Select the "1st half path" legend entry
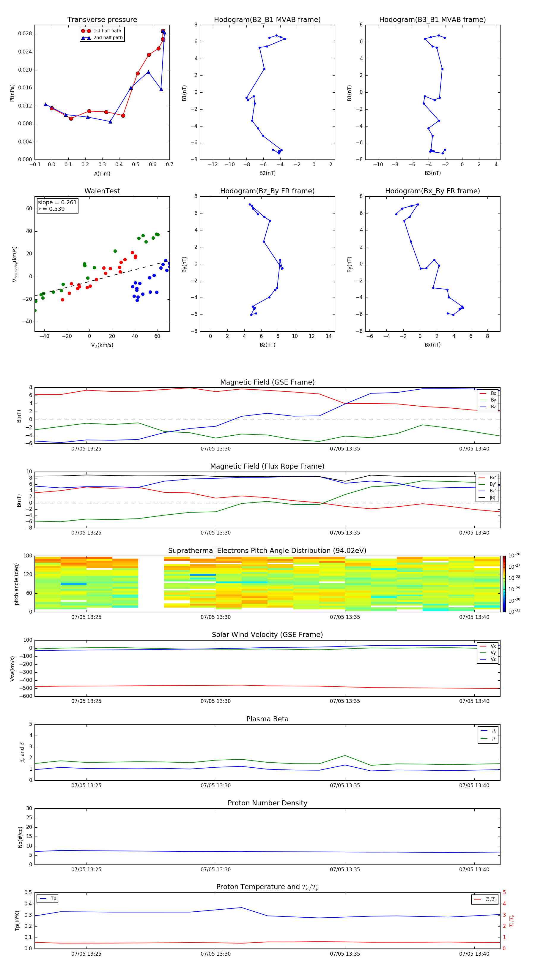 tap(102, 31)
